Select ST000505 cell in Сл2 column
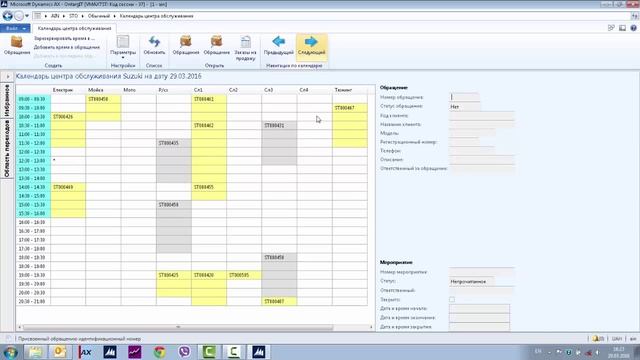 [x=244, y=275]
